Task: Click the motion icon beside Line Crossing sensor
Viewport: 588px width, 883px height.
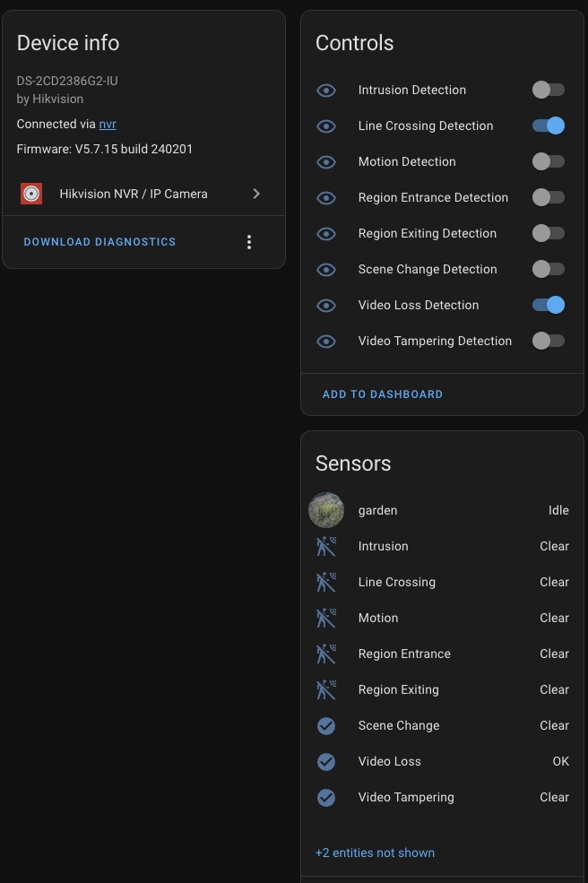Action: (326, 583)
